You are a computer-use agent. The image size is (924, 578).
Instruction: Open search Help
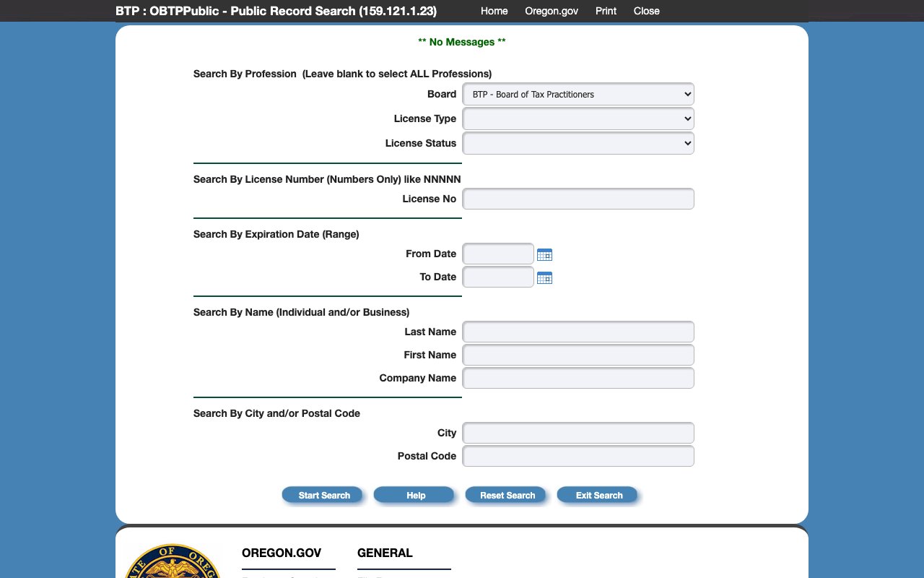click(x=414, y=495)
